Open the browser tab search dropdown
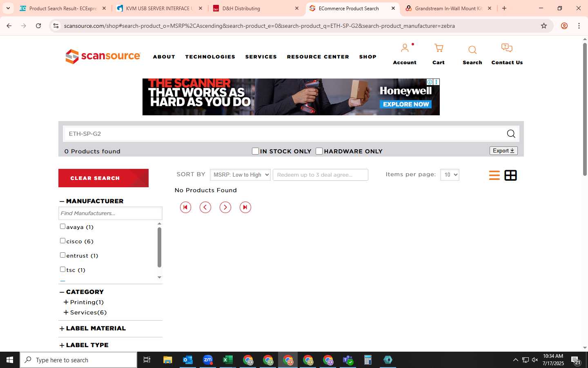This screenshot has width=588, height=368. [8, 8]
